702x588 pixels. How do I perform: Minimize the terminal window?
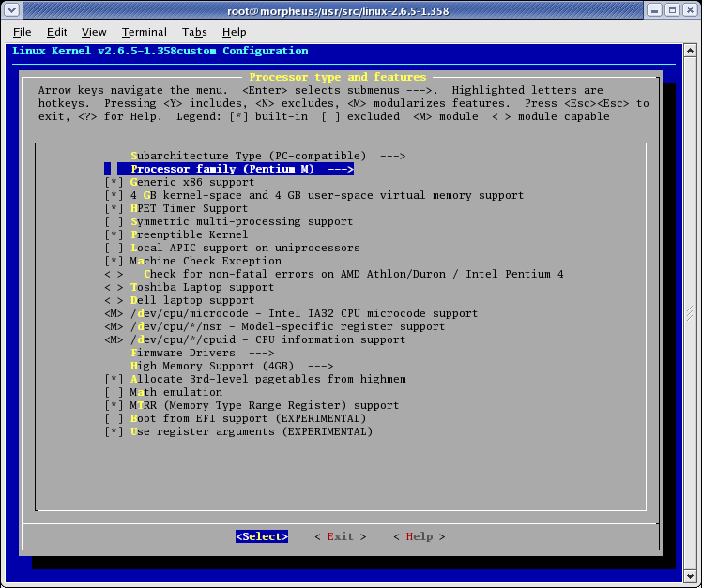click(653, 10)
